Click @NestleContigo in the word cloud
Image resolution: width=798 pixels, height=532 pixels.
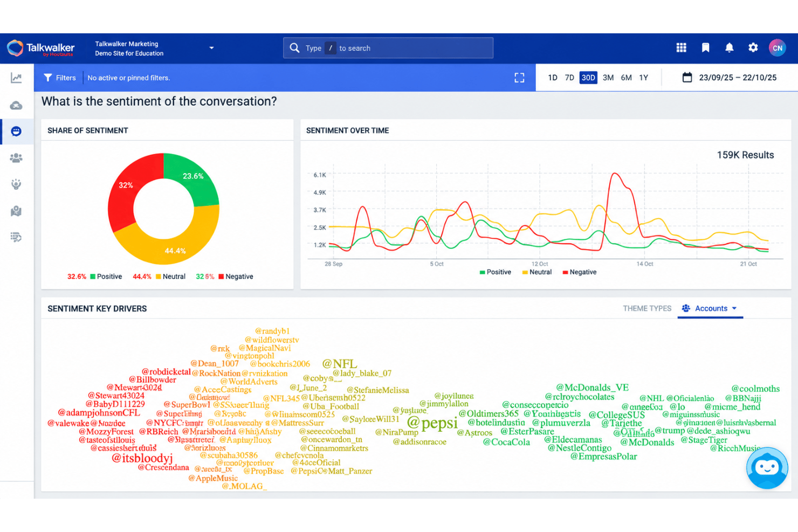pos(580,448)
